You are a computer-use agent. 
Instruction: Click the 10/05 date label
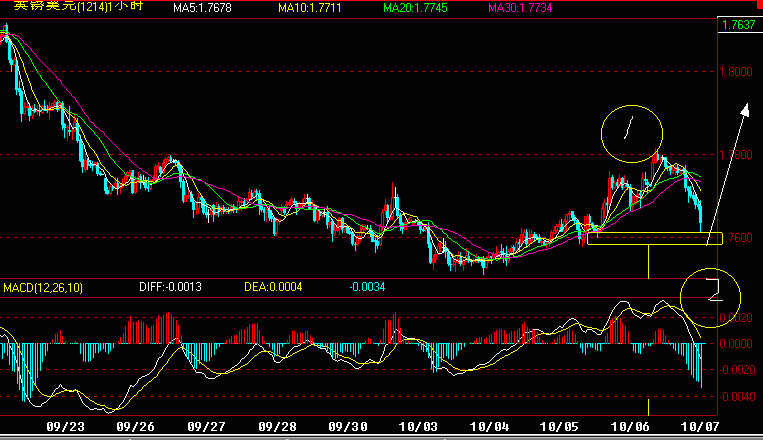(559, 427)
